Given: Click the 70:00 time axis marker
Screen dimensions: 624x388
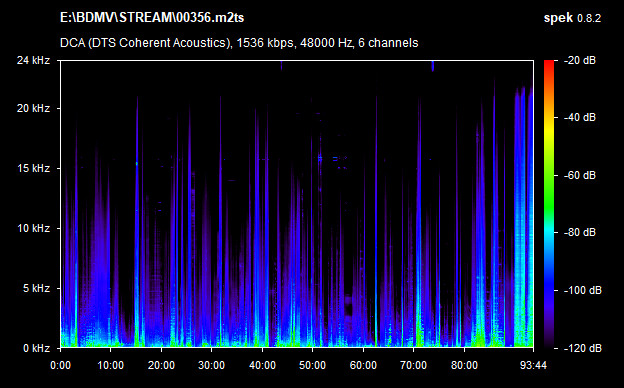Looking at the screenshot, I should [413, 365].
